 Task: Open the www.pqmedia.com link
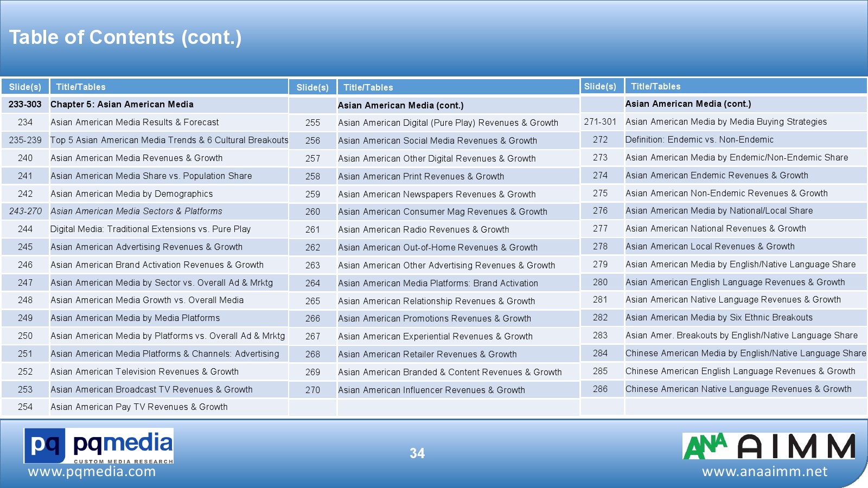92,472
